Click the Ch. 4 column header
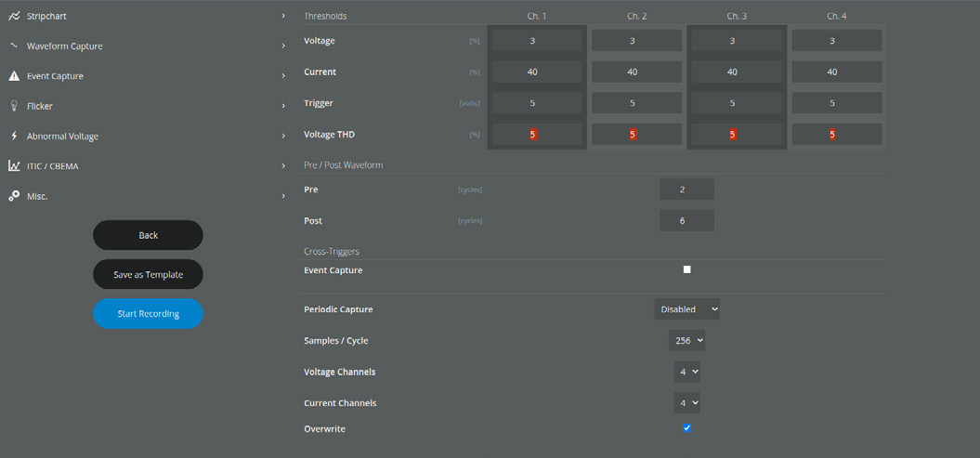The width and height of the screenshot is (980, 458). (837, 16)
